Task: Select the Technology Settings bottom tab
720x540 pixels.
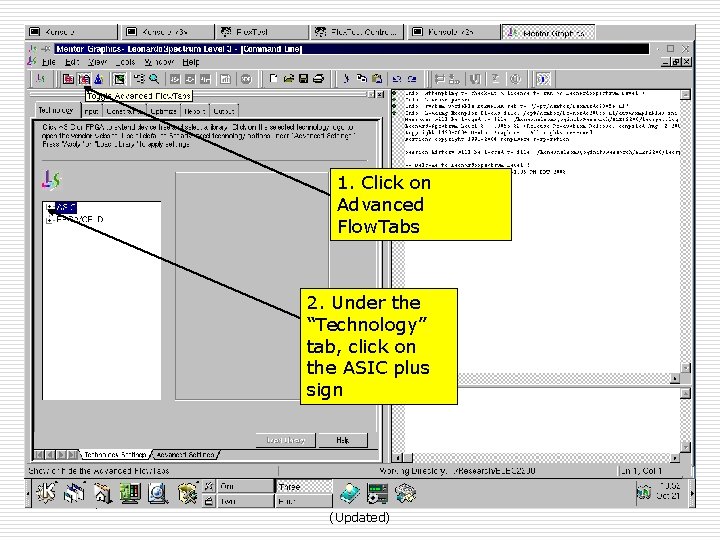Action: tap(115, 455)
